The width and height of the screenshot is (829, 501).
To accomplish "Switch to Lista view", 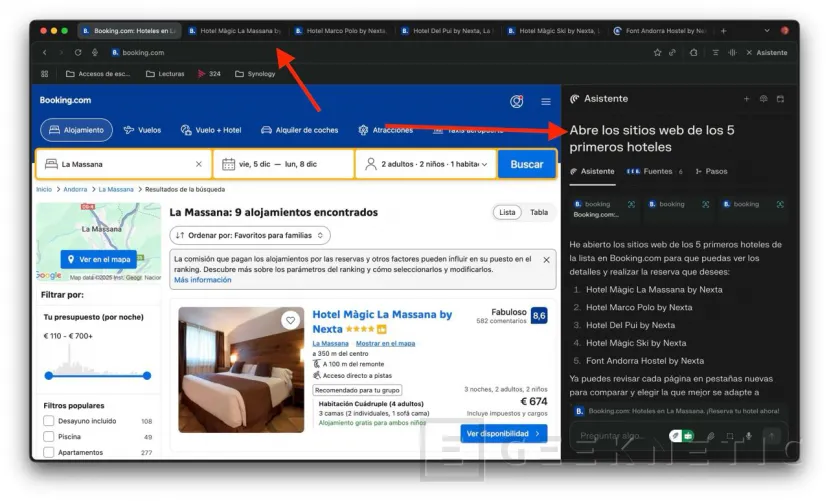I will click(x=507, y=212).
